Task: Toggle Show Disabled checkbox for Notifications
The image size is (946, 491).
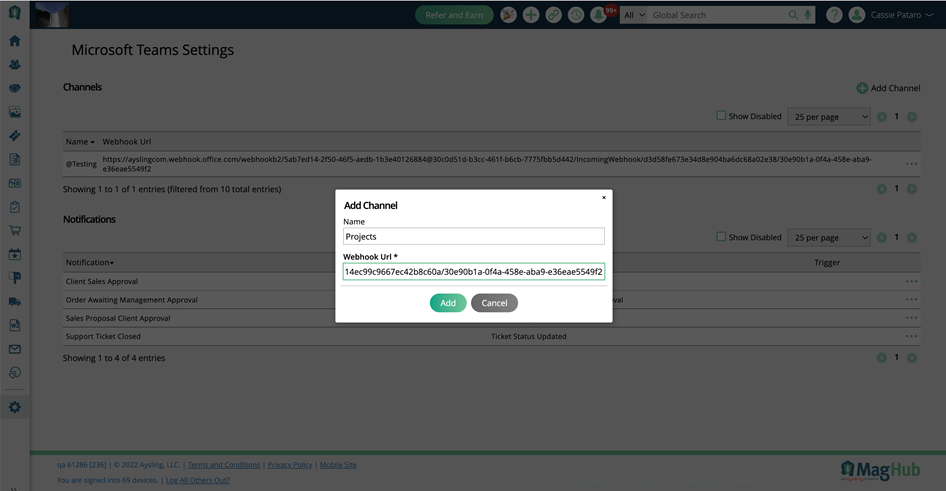Action: coord(721,237)
